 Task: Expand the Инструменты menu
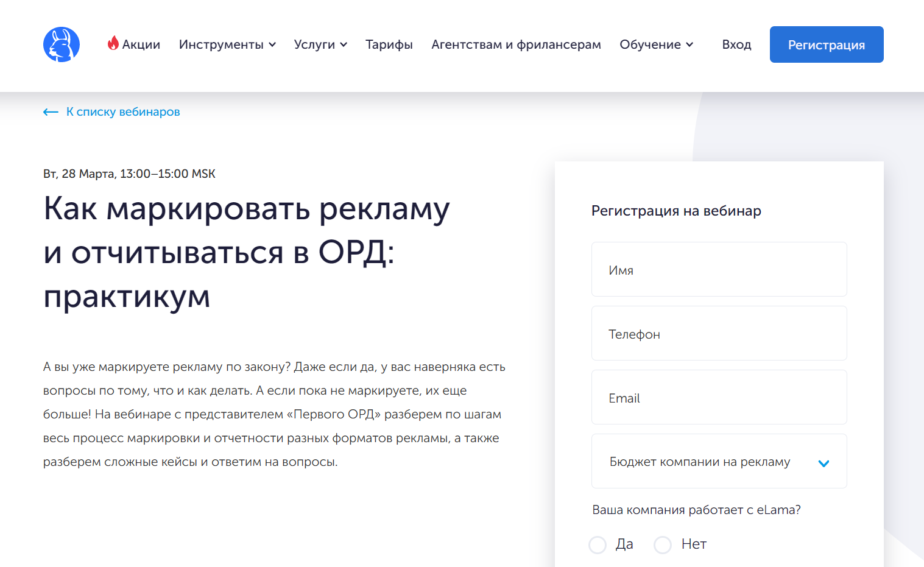[x=227, y=44]
